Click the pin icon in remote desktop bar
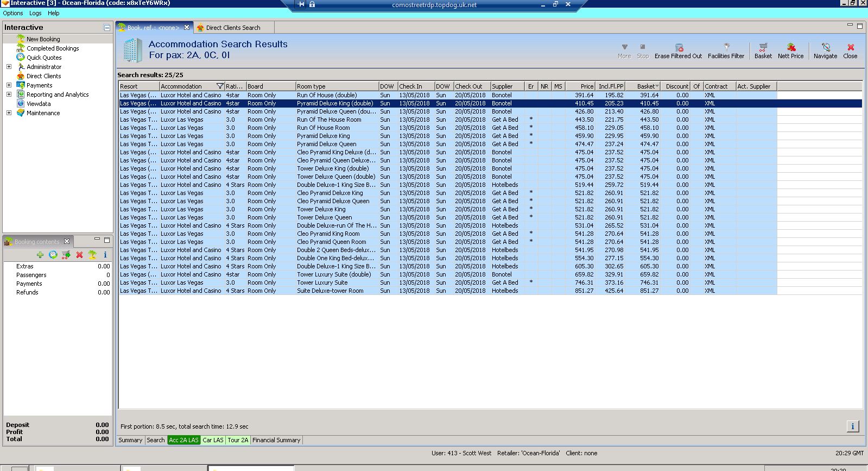Image resolution: width=868 pixels, height=471 pixels. click(x=301, y=4)
